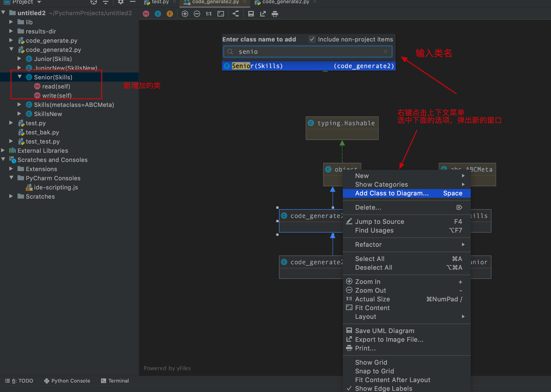Click Export to Image toolbar icon
This screenshot has width=551, height=392.
pyautogui.click(x=263, y=14)
